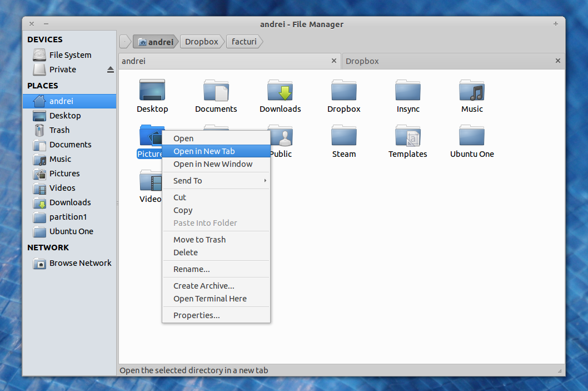Go to Trash in Places sidebar
The image size is (588, 391).
pyautogui.click(x=59, y=130)
